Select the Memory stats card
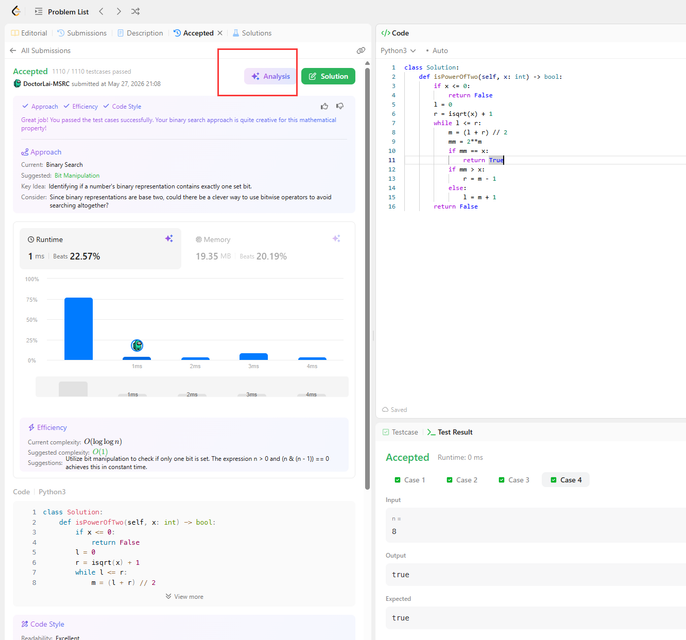Screen dimensions: 686x640 [x=267, y=248]
